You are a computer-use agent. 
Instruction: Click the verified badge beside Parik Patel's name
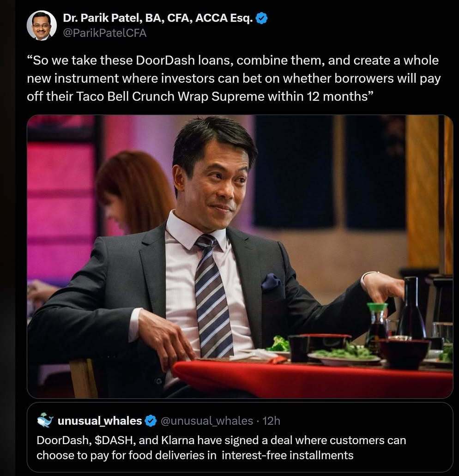[262, 19]
